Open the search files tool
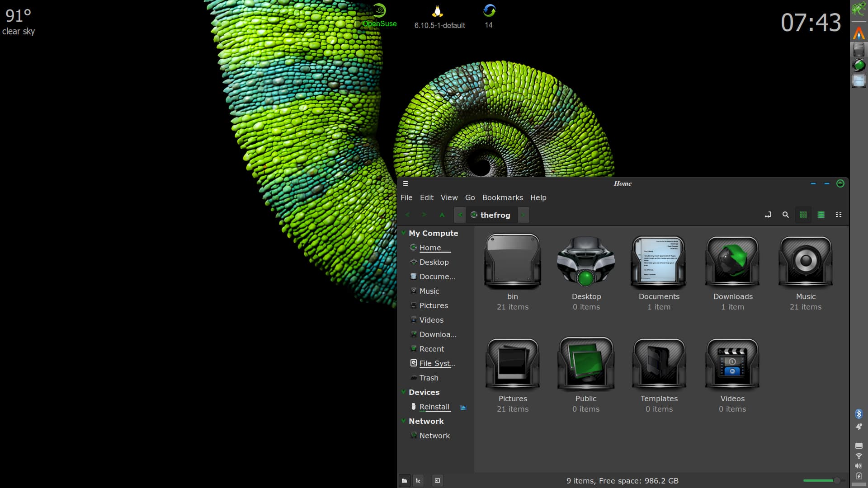 (x=786, y=215)
